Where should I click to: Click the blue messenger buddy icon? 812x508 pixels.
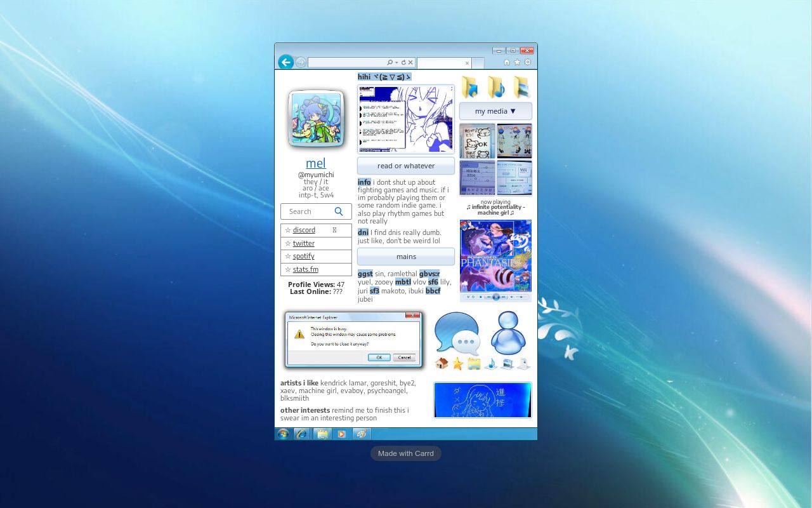coord(508,333)
